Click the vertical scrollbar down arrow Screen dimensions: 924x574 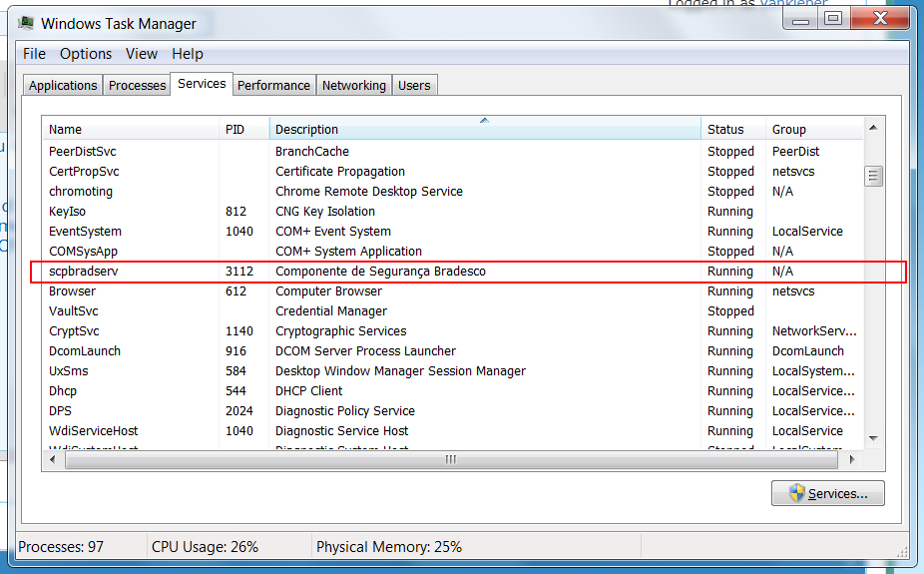pos(873,438)
